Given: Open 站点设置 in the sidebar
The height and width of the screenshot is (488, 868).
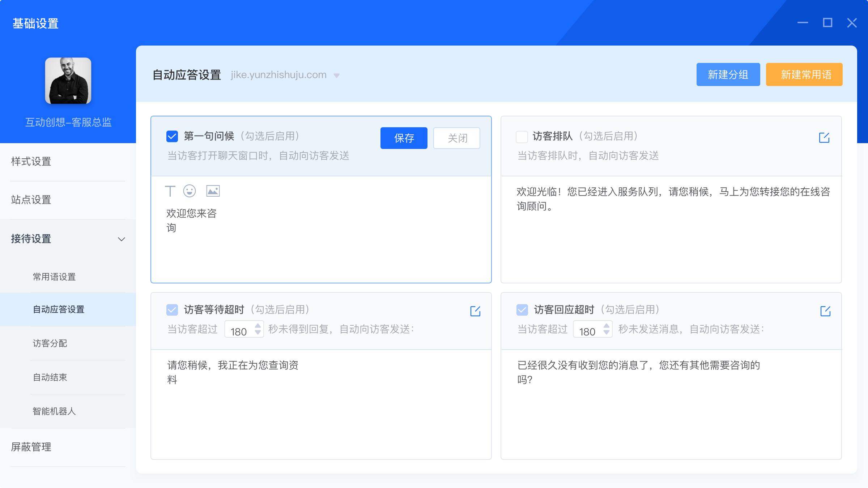Looking at the screenshot, I should (x=68, y=200).
